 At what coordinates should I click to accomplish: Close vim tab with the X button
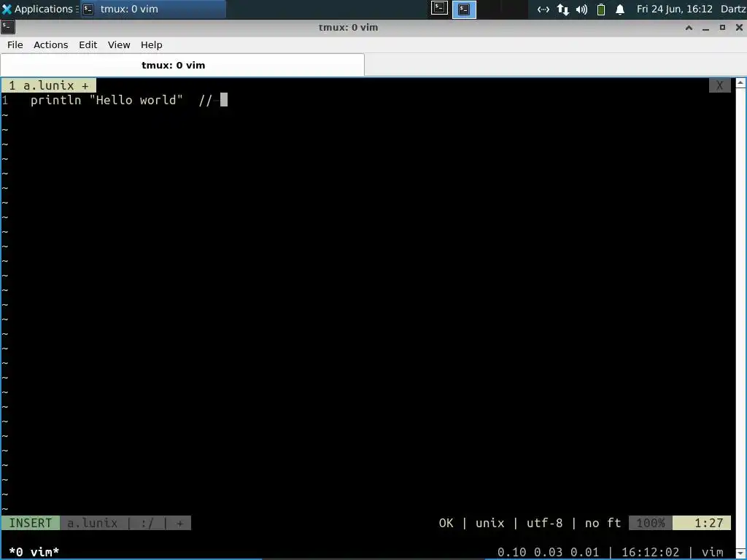pyautogui.click(x=719, y=86)
